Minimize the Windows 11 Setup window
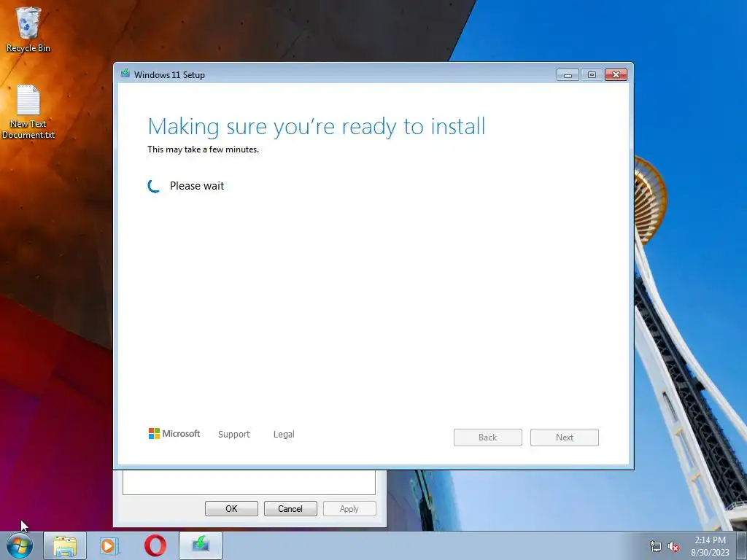This screenshot has width=747, height=560. (568, 75)
